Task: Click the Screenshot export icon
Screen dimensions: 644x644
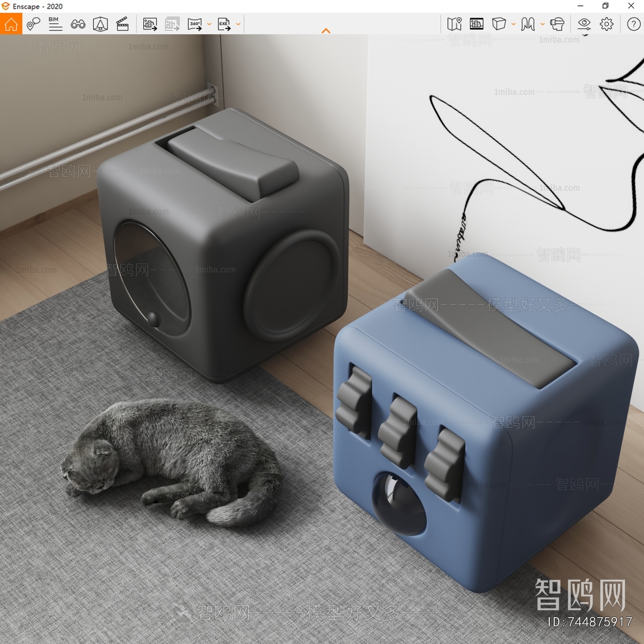Action: click(x=150, y=24)
